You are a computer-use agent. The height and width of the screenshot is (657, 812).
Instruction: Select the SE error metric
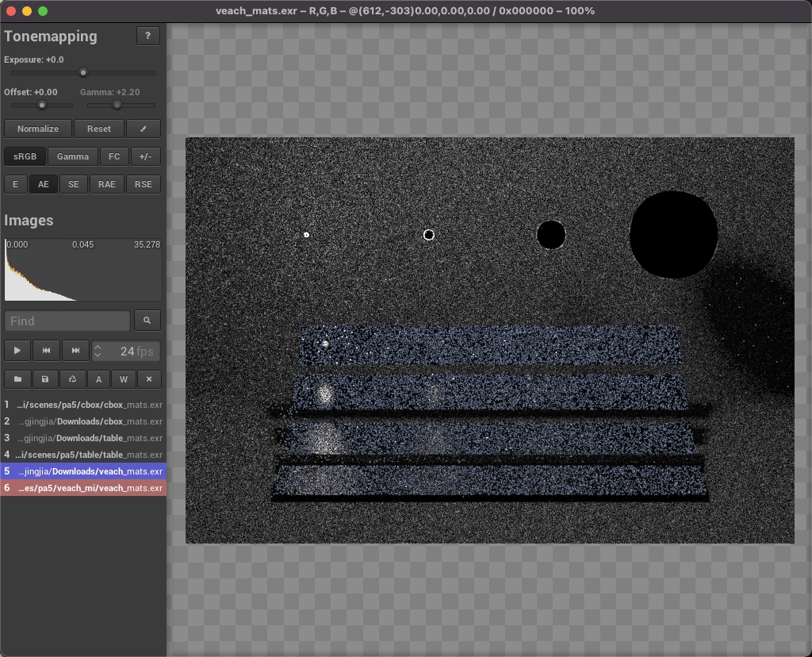(x=74, y=184)
